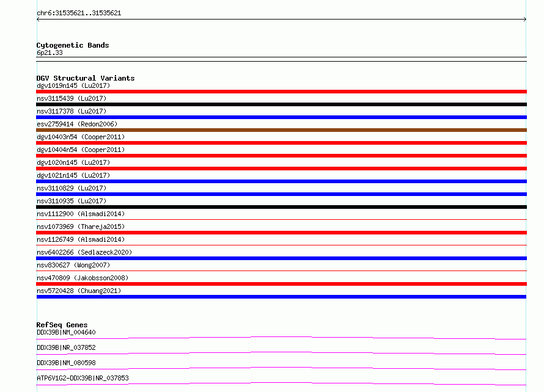
Task: Click the blue bar under nsv3117378
Action: click(281, 117)
